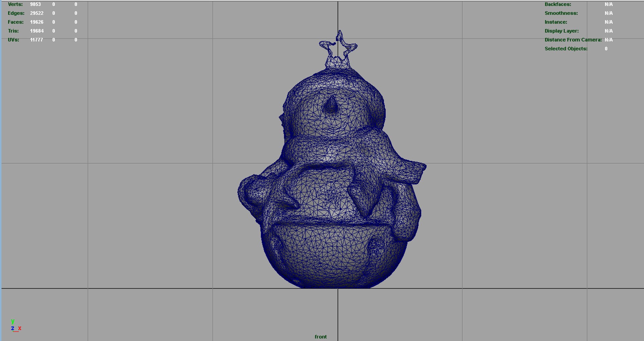Select the Faces: label in heads-up display
The image size is (644, 341).
point(16,22)
